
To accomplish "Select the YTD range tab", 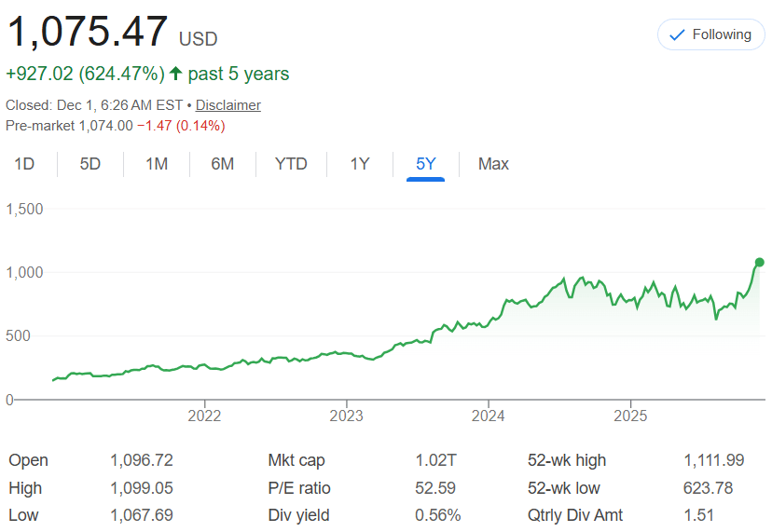I will pos(291,164).
